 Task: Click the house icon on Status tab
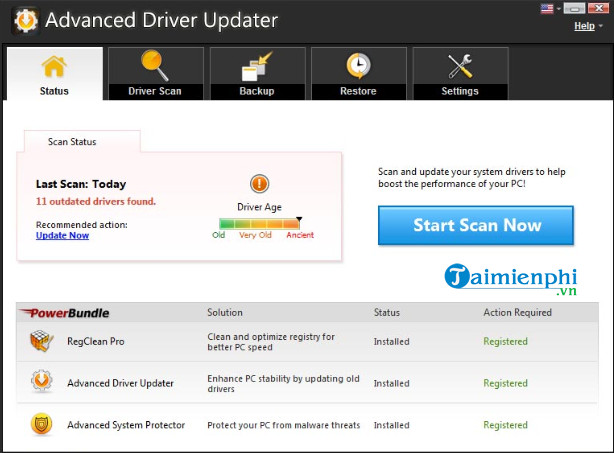[54, 66]
